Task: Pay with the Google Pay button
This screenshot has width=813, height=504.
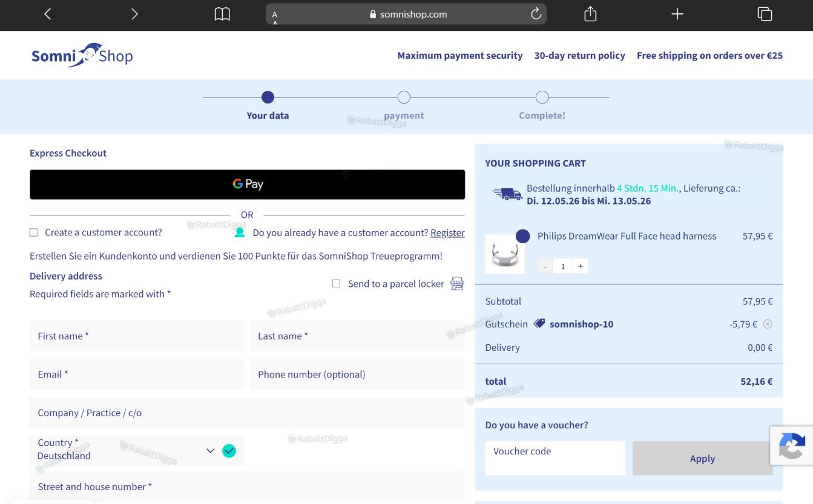Action: click(x=247, y=185)
